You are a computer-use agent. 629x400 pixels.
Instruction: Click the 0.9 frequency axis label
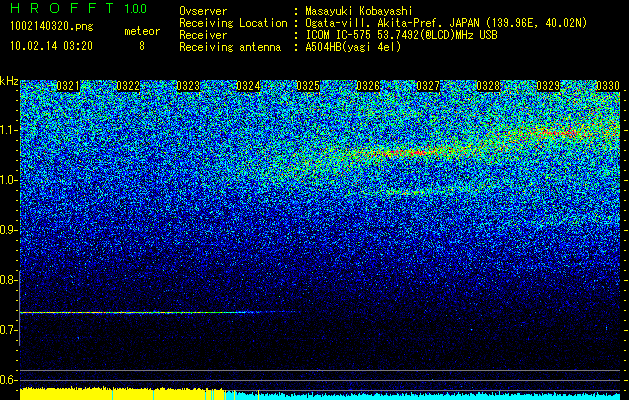[8, 230]
